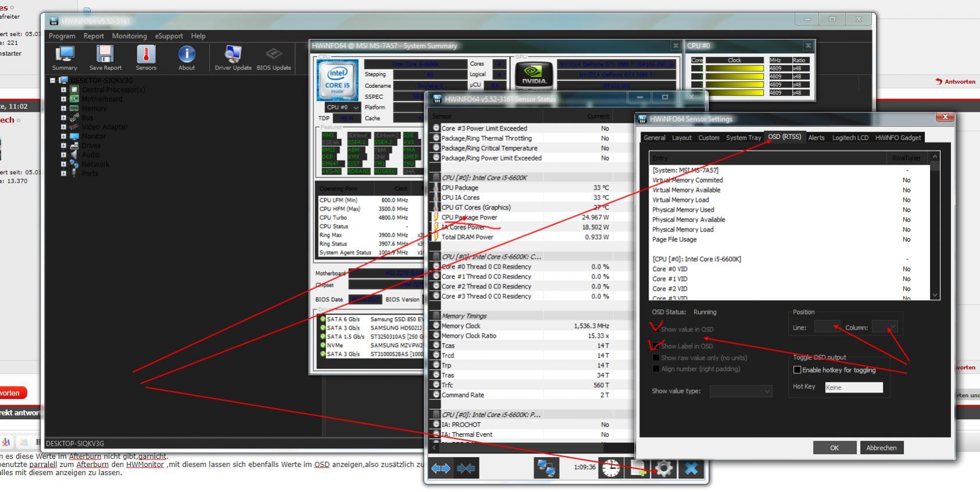980x492 pixels.
Task: Select the Network tree item
Action: click(x=95, y=165)
